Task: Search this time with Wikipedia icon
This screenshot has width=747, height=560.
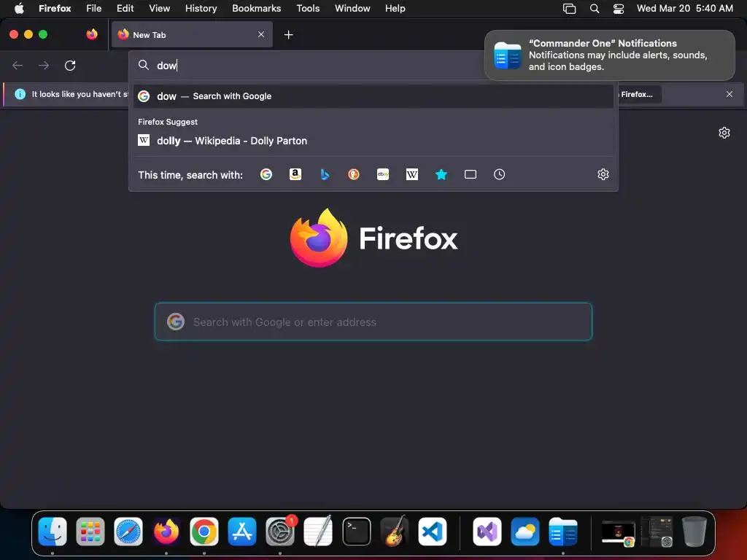Action: tap(412, 174)
